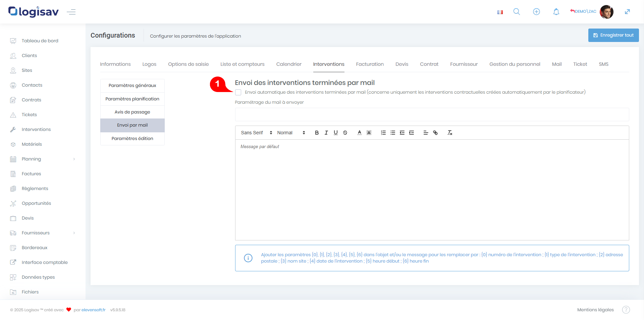Open the notifications bell
The image size is (644, 320).
point(556,12)
